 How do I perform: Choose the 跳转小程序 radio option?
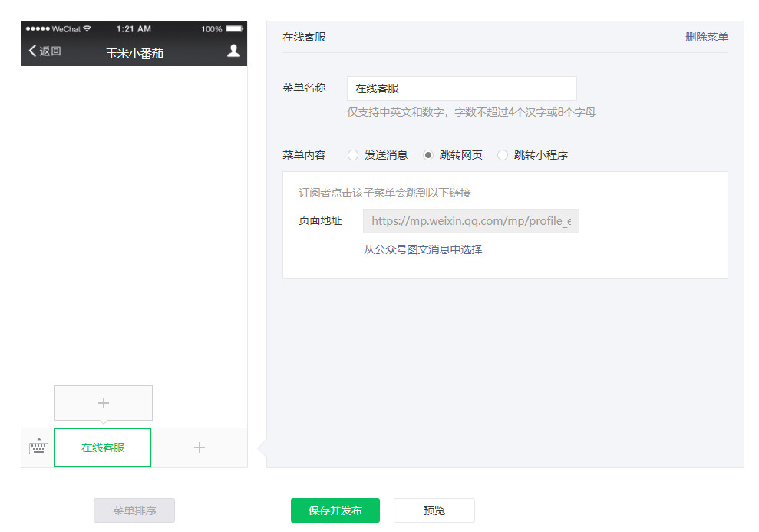[x=503, y=155]
